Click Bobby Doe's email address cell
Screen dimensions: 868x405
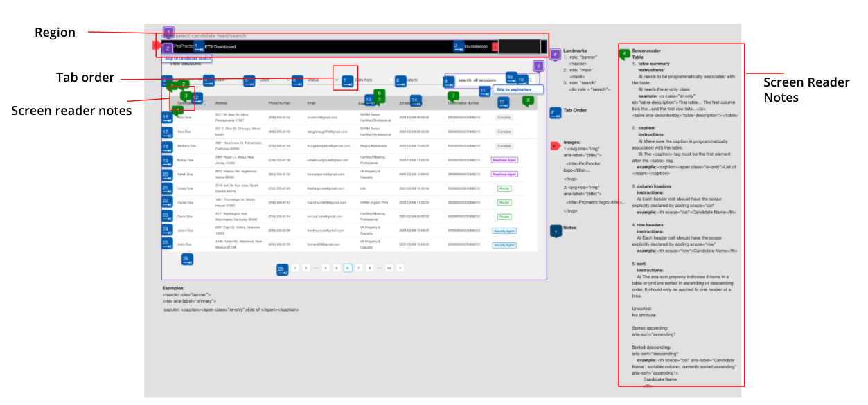pyautogui.click(x=329, y=160)
